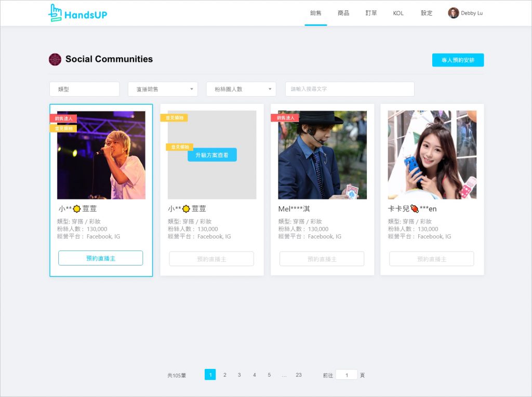Open Debby Lu's profile avatar
The width and height of the screenshot is (532, 397).
(453, 13)
